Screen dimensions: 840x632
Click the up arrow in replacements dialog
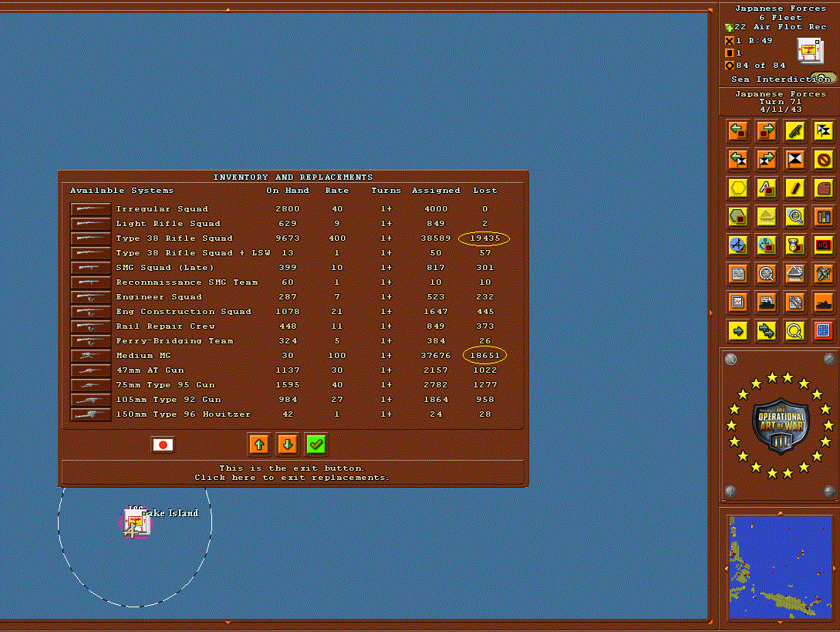click(x=259, y=444)
